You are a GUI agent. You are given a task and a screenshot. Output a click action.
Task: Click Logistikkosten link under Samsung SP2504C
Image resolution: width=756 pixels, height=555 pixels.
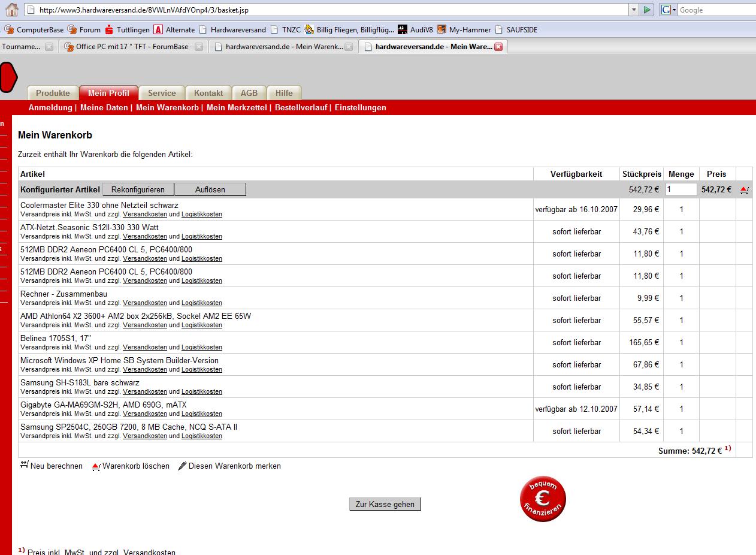tap(202, 436)
